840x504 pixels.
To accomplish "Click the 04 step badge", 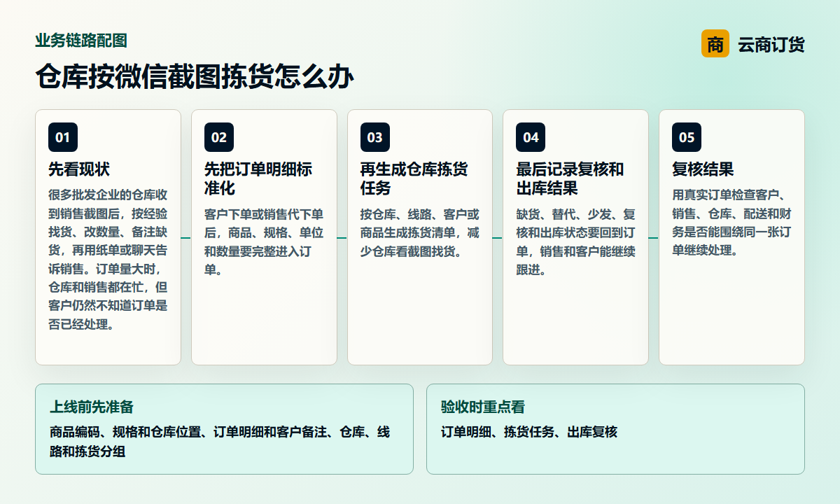I will click(531, 137).
